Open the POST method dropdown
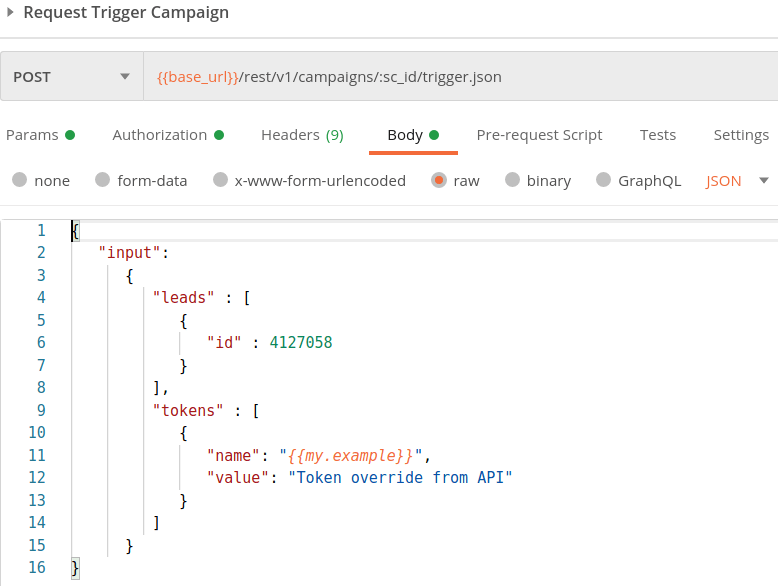Screen dimensions: 778x586 72,77
